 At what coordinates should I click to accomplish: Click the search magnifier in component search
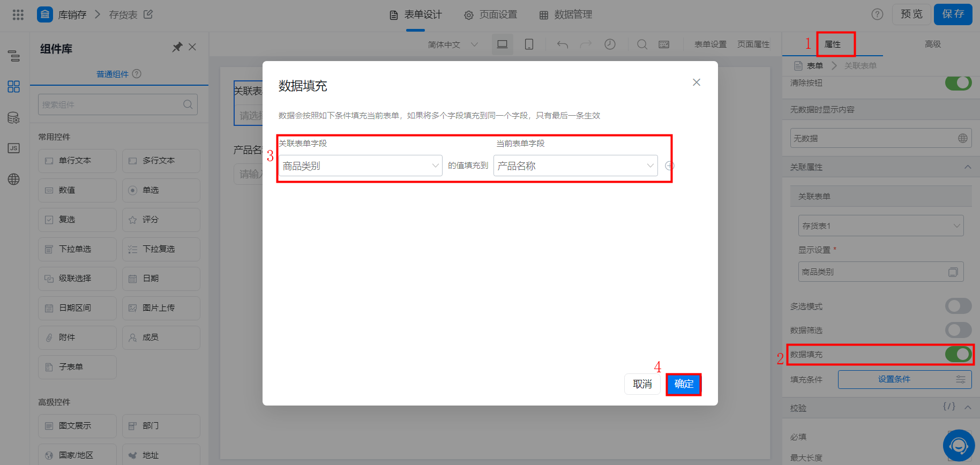pos(188,104)
